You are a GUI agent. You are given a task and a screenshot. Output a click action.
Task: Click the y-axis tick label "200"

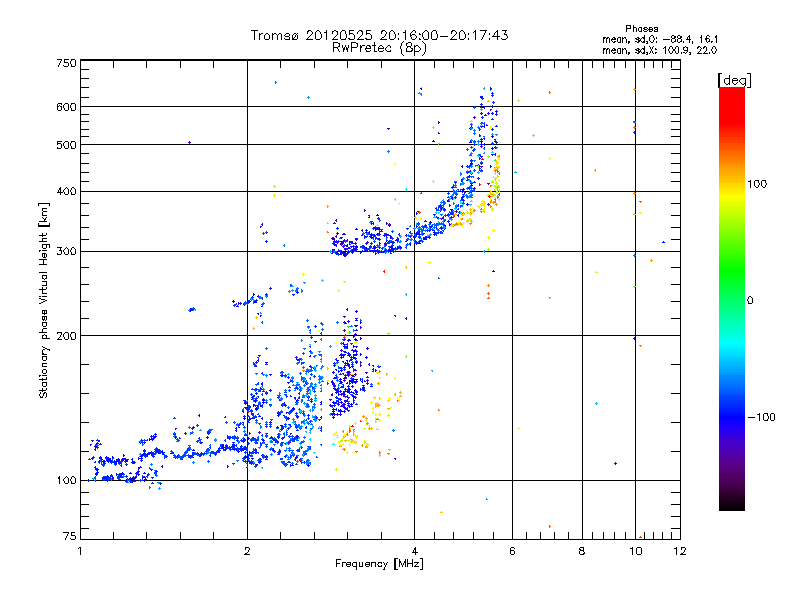click(x=66, y=336)
